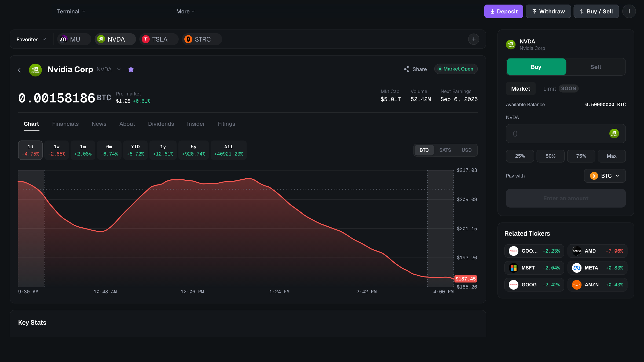The image size is (644, 362).
Task: Select the All chart range
Action: coord(229,150)
